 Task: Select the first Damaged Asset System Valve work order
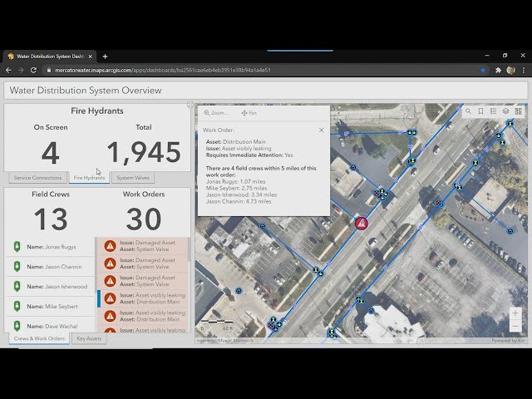pos(142,246)
